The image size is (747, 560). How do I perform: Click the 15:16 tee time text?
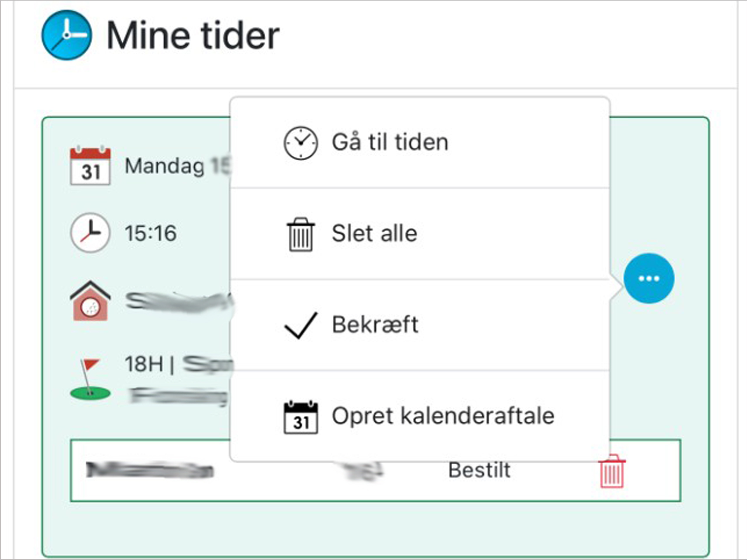pos(151,233)
